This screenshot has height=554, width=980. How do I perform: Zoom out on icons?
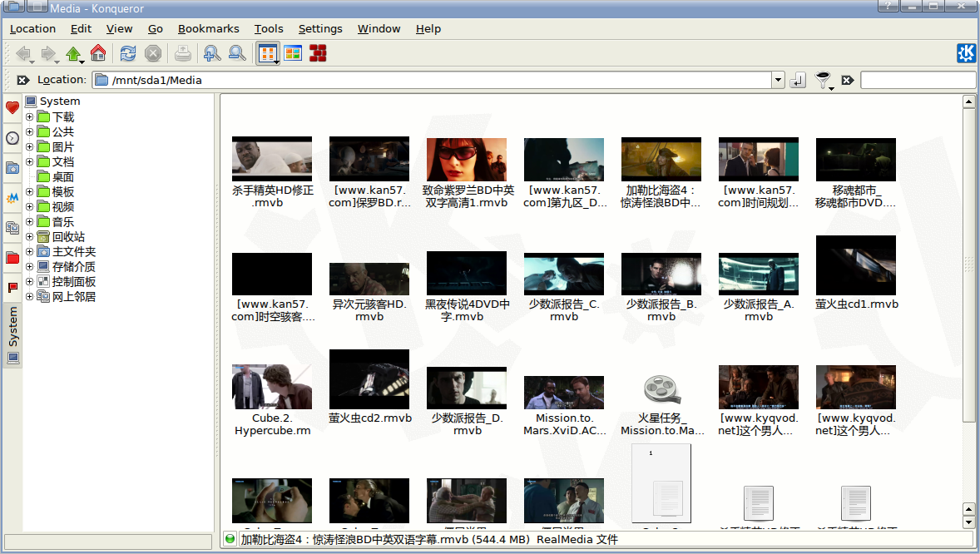click(x=237, y=54)
